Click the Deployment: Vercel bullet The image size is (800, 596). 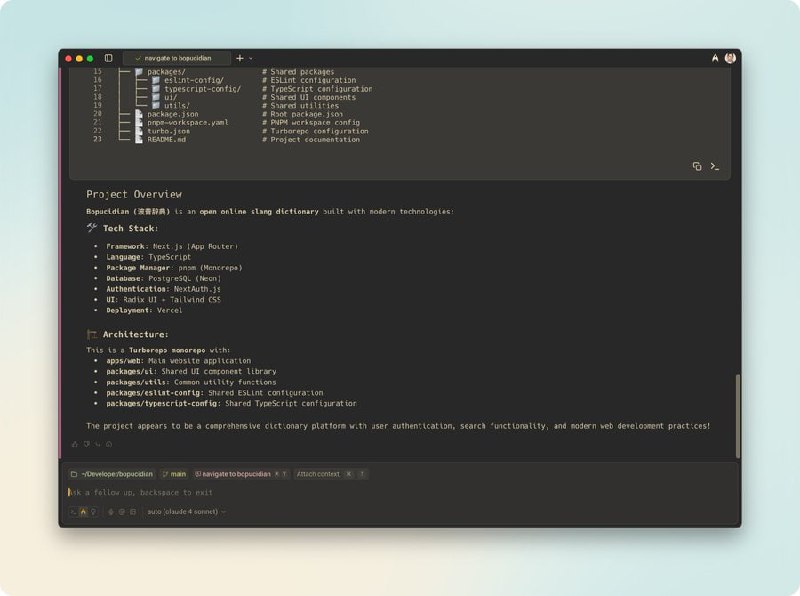point(144,310)
